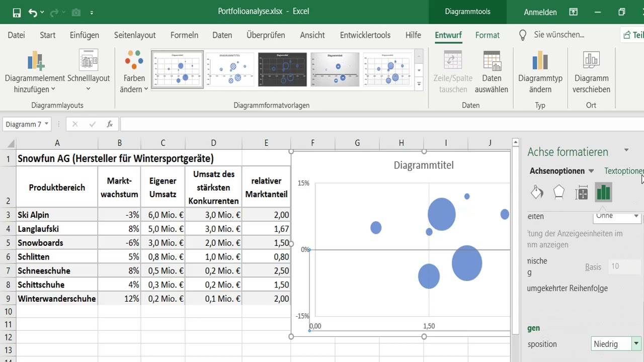
Task: Select Size & Properties icon in pane
Action: pyautogui.click(x=581, y=193)
